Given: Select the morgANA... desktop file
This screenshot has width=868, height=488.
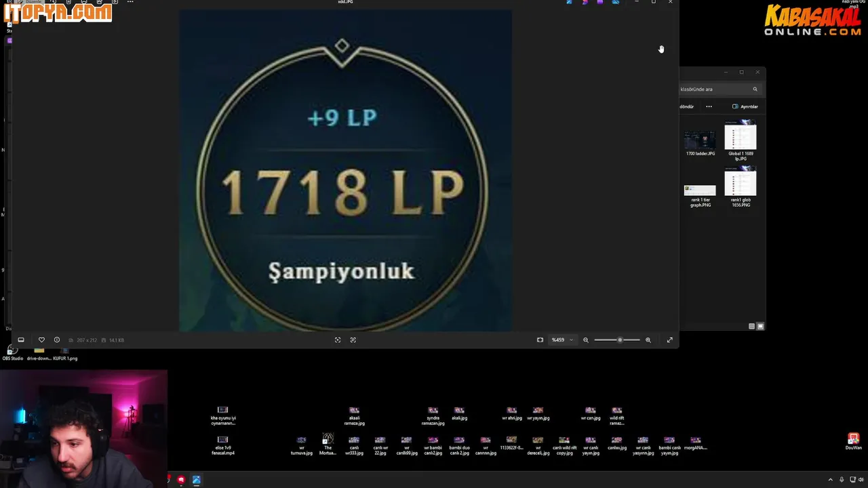Looking at the screenshot, I should [x=696, y=443].
